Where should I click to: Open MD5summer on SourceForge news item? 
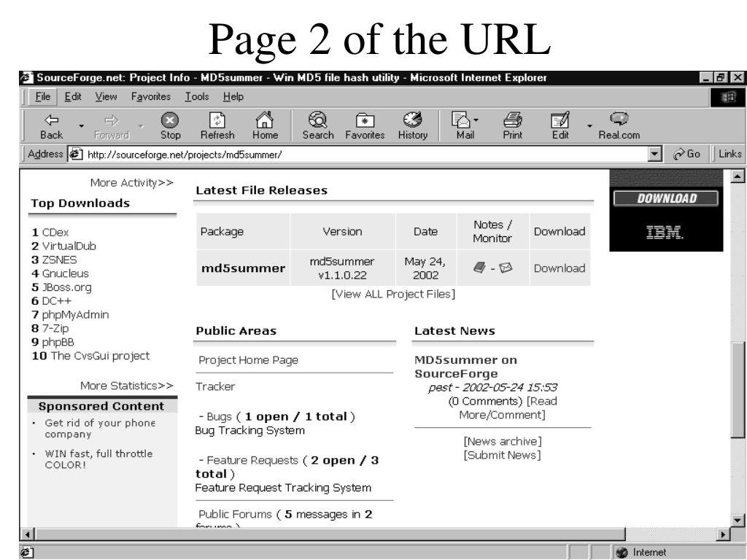pyautogui.click(x=465, y=367)
